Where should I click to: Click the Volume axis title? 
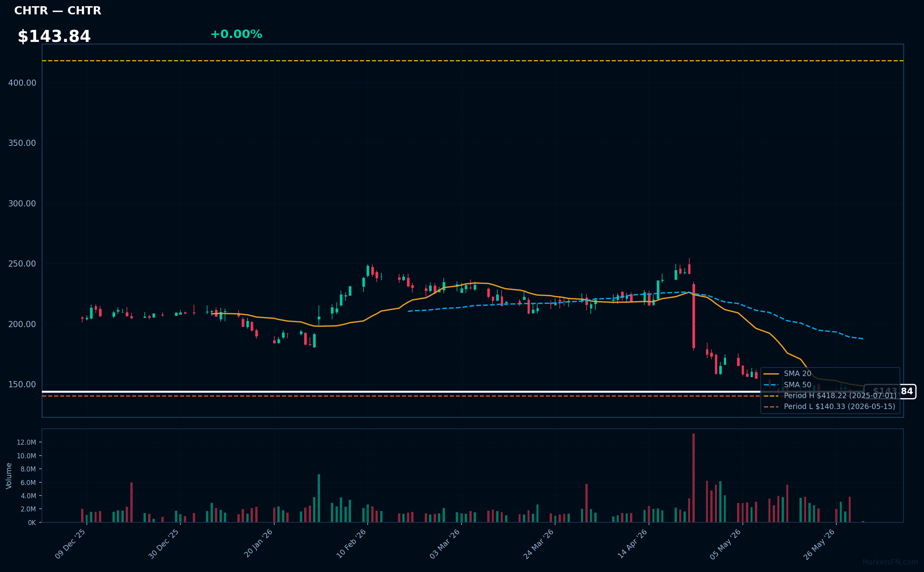click(x=9, y=476)
